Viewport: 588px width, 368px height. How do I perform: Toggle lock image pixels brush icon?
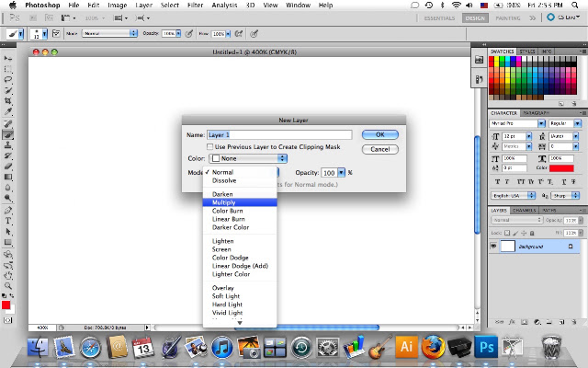point(515,233)
